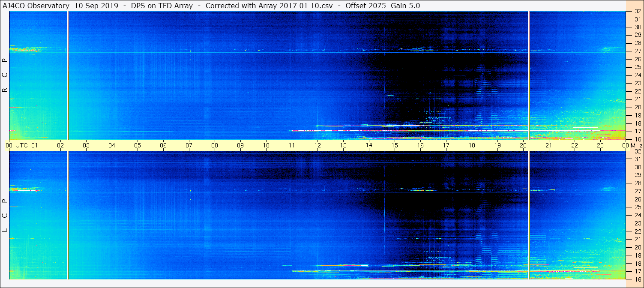Viewport: 644px width, 288px height.
Task: Click the MHz unit label on time axis
Action: (636, 145)
